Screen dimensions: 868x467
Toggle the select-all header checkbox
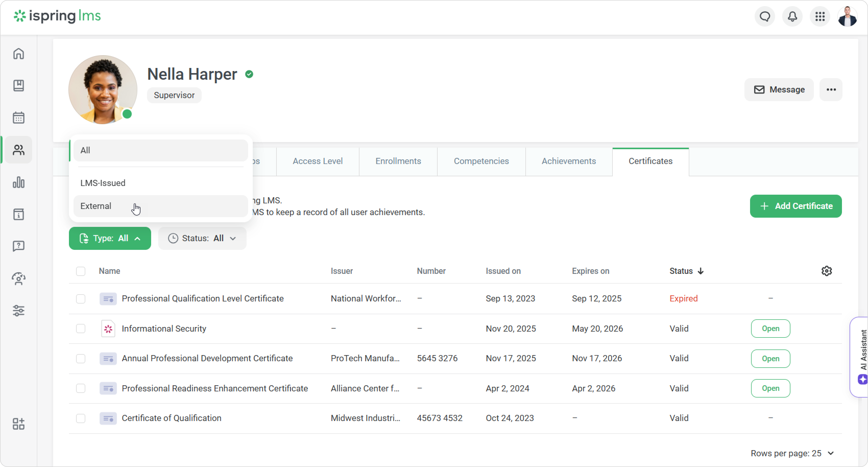point(80,271)
